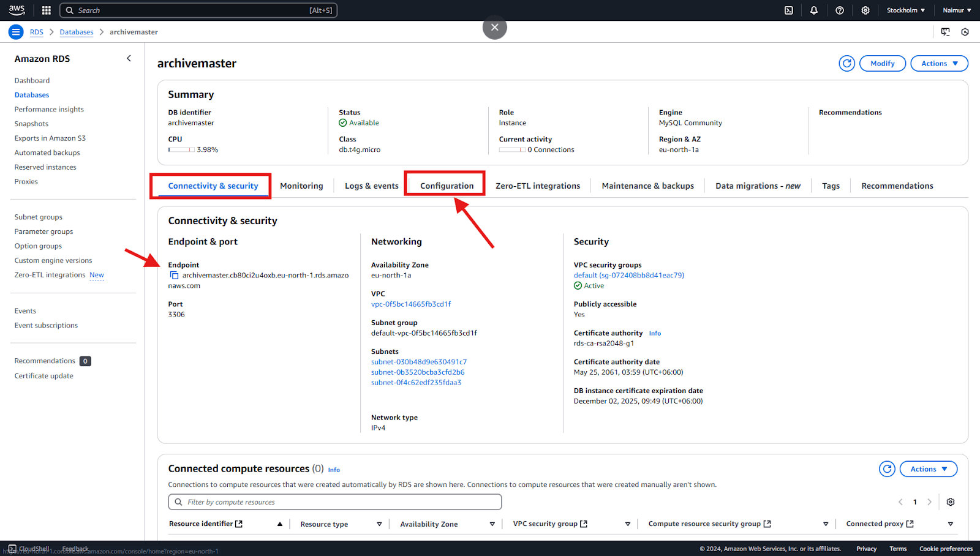Open the recent history clock icon in the breadcrumb bar

pos(965,32)
